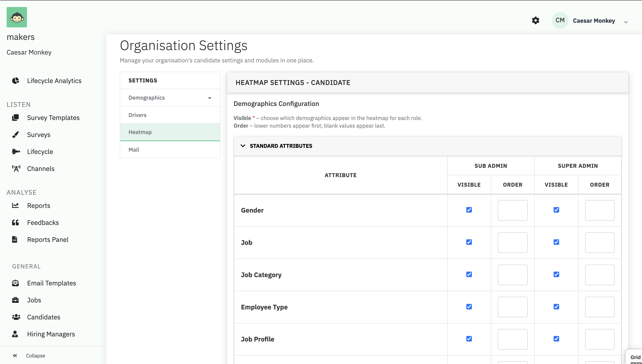This screenshot has width=642, height=364.
Task: Select Heatmap in settings menu
Action: tap(170, 132)
